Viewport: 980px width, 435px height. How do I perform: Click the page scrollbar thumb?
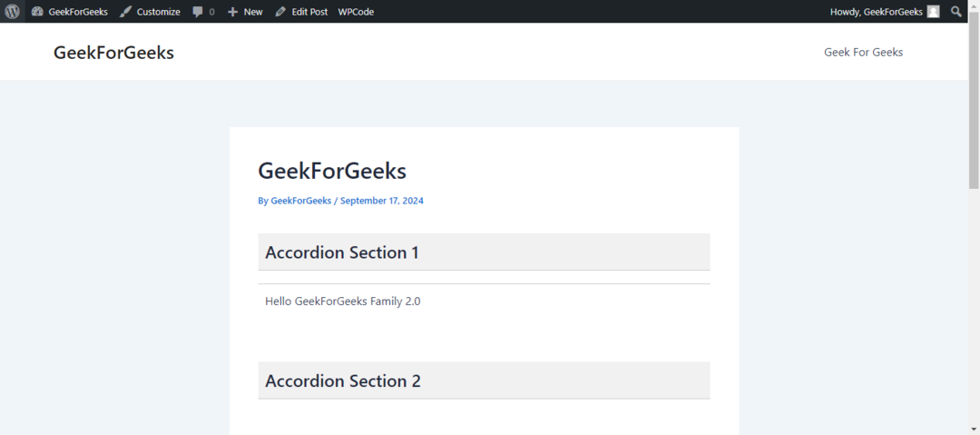click(974, 100)
